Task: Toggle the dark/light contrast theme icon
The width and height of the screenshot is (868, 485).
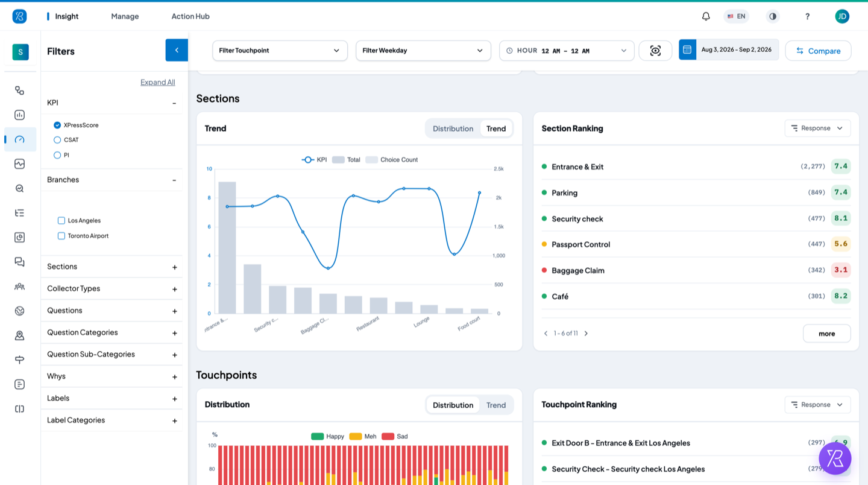Action: (x=773, y=16)
